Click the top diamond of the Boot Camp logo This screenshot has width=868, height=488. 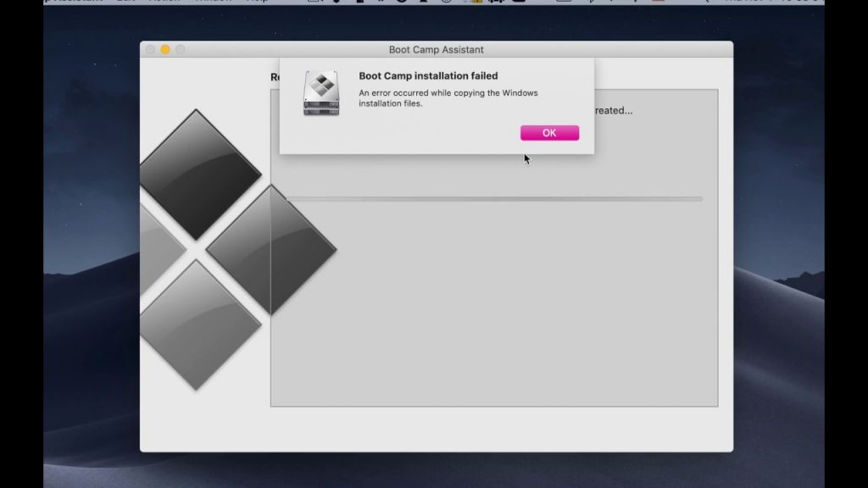198,174
